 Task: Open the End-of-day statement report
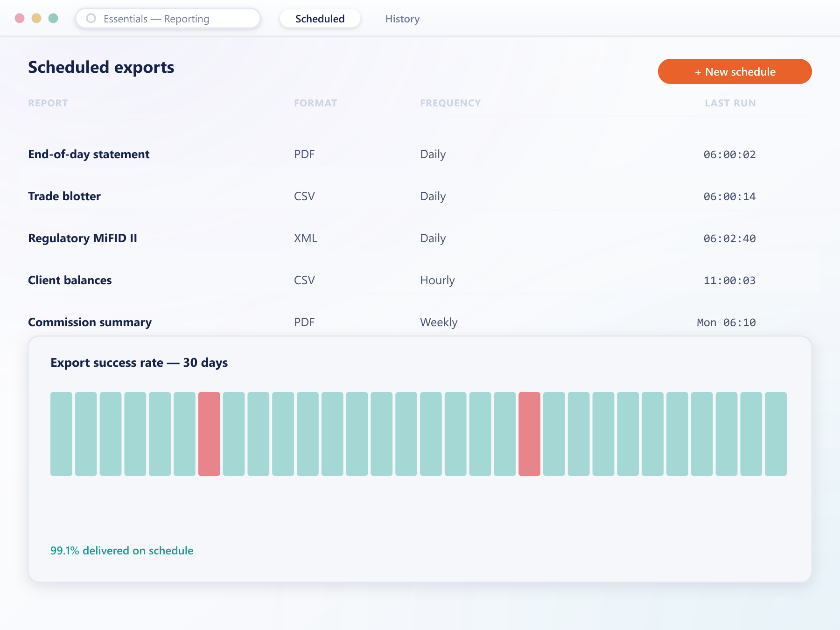89,154
